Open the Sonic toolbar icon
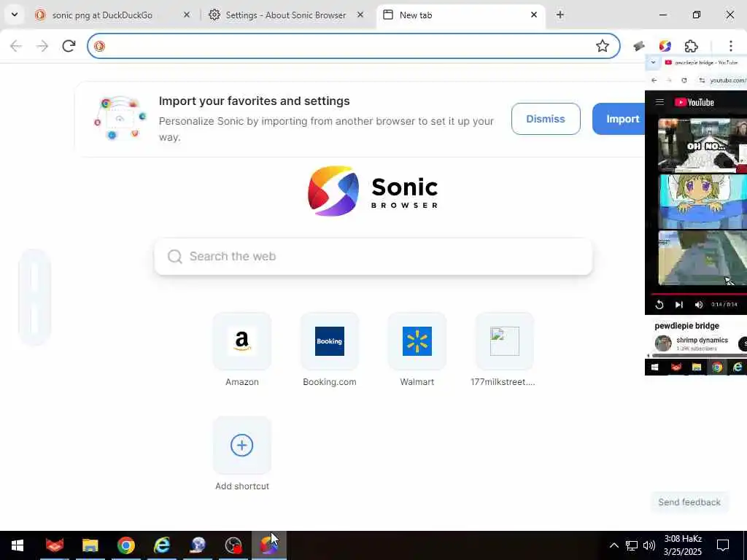 [x=665, y=46]
